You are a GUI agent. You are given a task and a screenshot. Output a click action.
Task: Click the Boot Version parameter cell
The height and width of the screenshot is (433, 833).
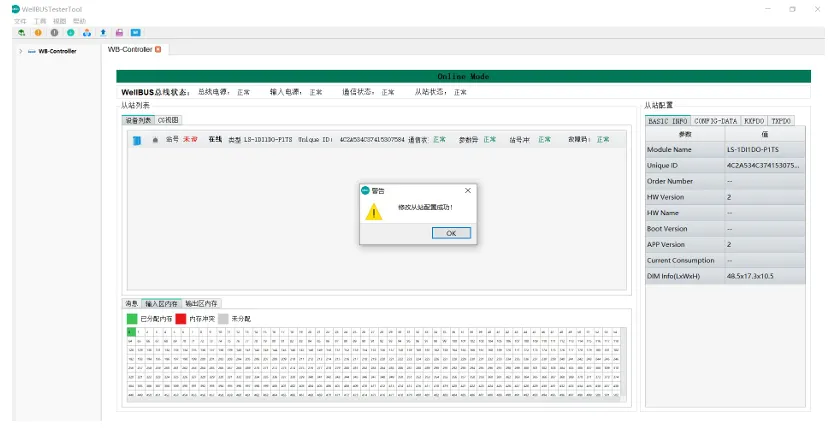(x=685, y=228)
